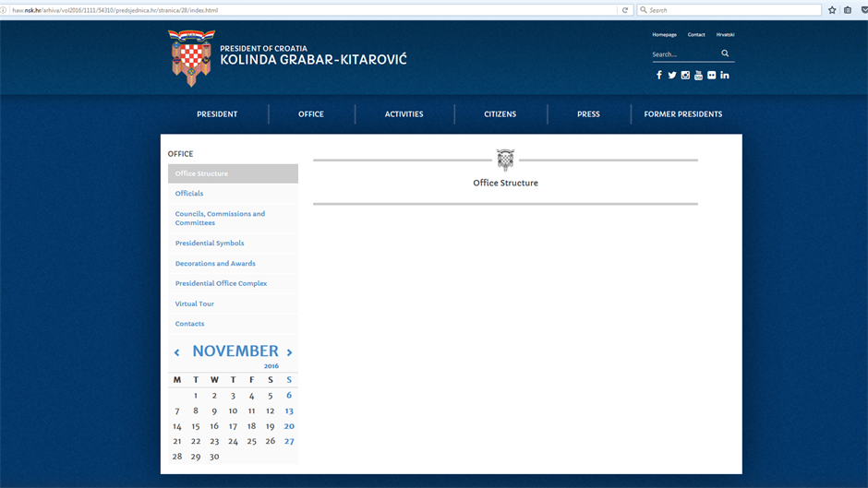Open the YouTube channel icon
The height and width of the screenshot is (488, 868).
click(x=698, y=76)
